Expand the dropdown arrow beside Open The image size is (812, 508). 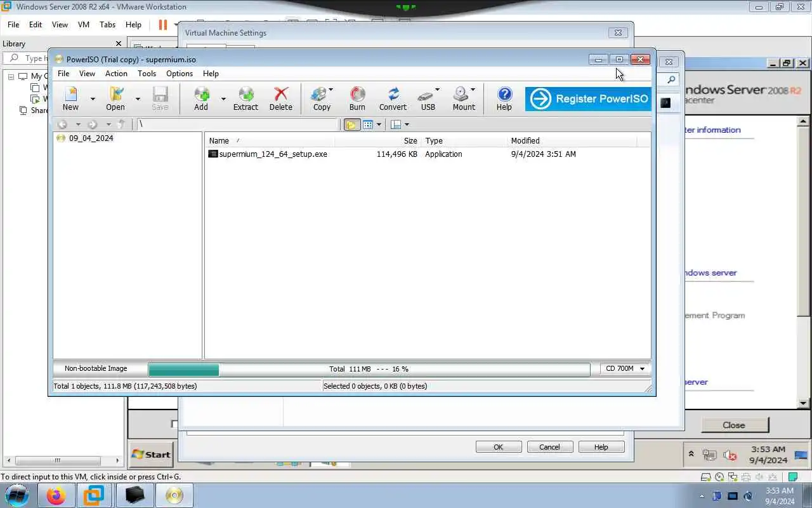click(138, 99)
